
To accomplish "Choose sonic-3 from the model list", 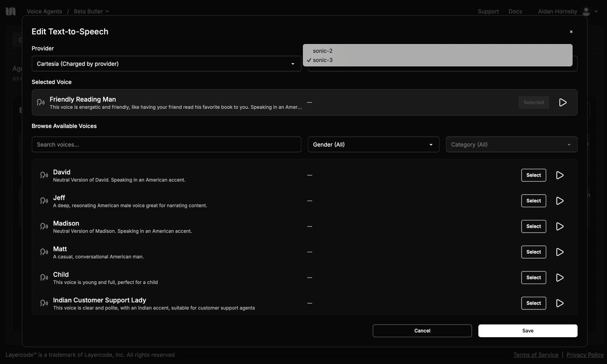I will [x=438, y=60].
